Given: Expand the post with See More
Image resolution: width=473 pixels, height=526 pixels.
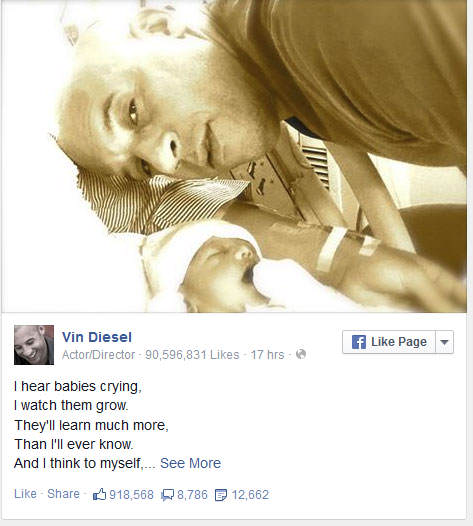Looking at the screenshot, I should click(x=190, y=463).
